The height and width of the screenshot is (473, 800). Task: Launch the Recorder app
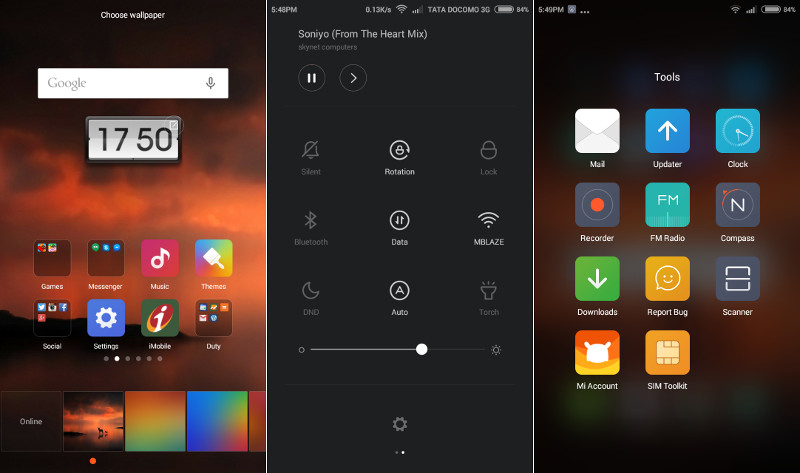[x=597, y=205]
